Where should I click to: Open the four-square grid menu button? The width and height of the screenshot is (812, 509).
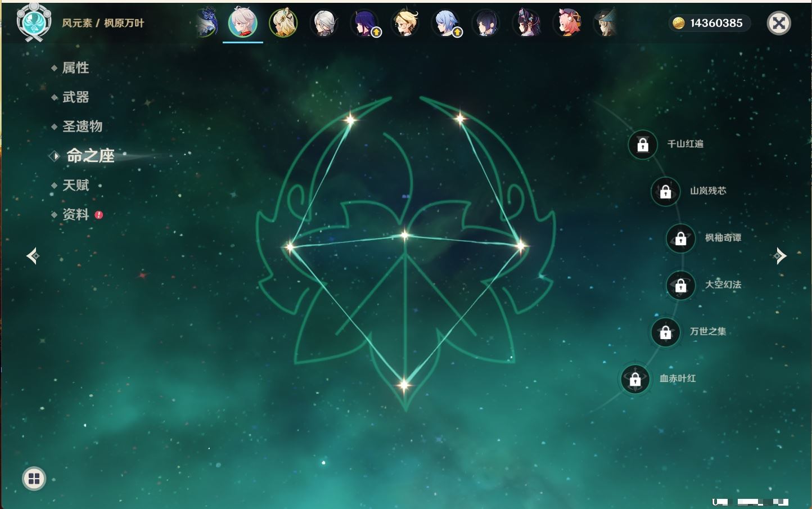click(x=34, y=479)
